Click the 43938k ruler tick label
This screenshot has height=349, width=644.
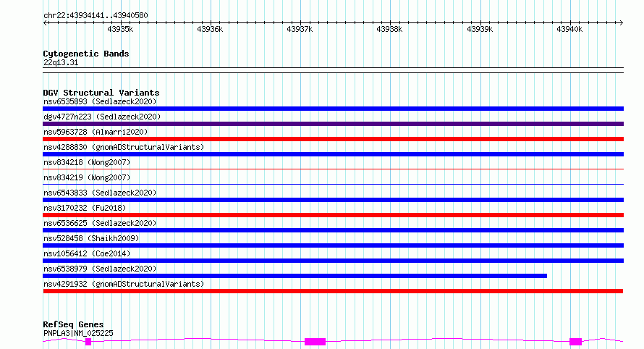click(389, 29)
